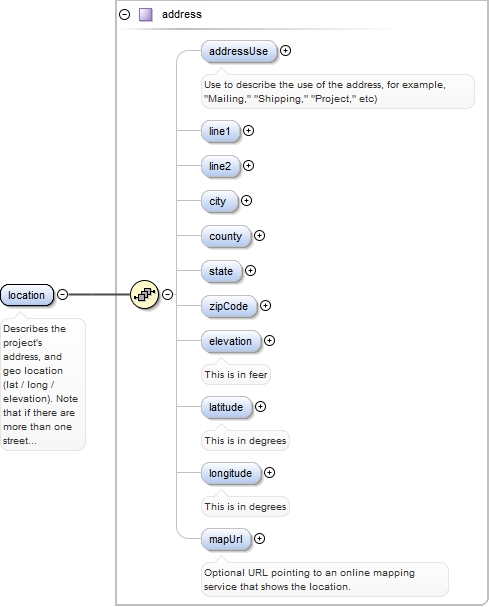Viewport: 490px width, 607px height.
Task: Expand the zipCode element
Action: pyautogui.click(x=265, y=306)
